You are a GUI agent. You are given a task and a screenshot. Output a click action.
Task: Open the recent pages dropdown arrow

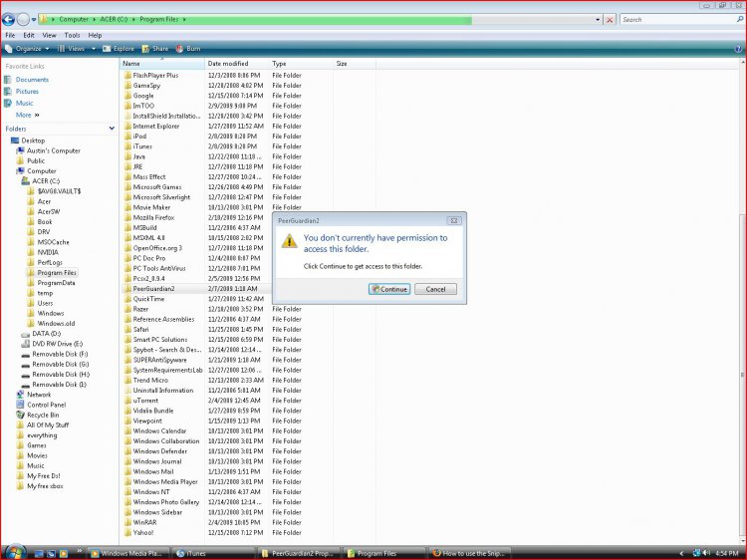34,20
